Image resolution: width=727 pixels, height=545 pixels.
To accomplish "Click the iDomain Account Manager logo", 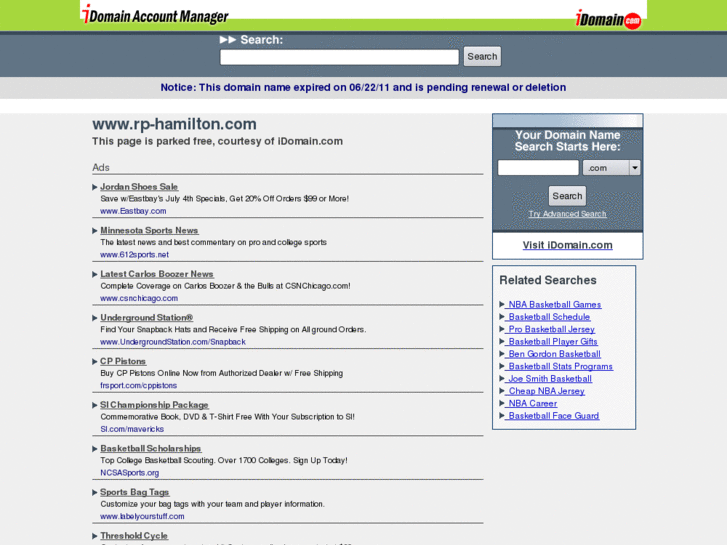I will pos(155,15).
